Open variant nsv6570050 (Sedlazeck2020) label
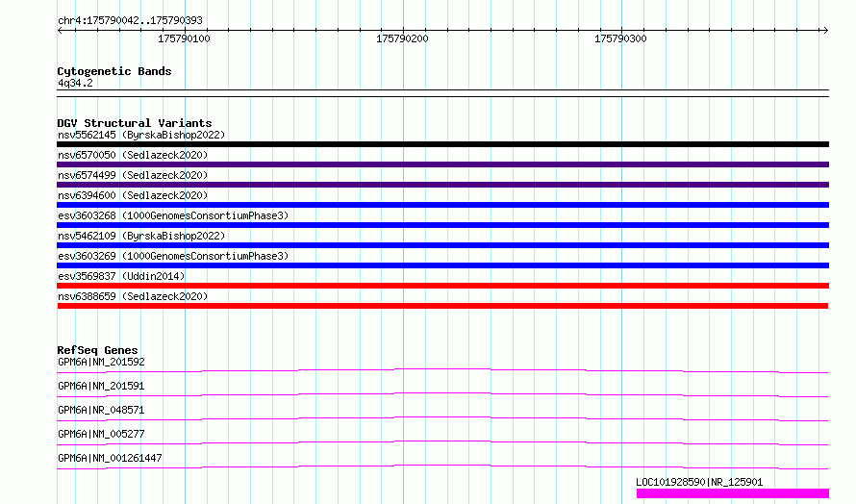Screen dimensions: 856x504 pos(133,155)
